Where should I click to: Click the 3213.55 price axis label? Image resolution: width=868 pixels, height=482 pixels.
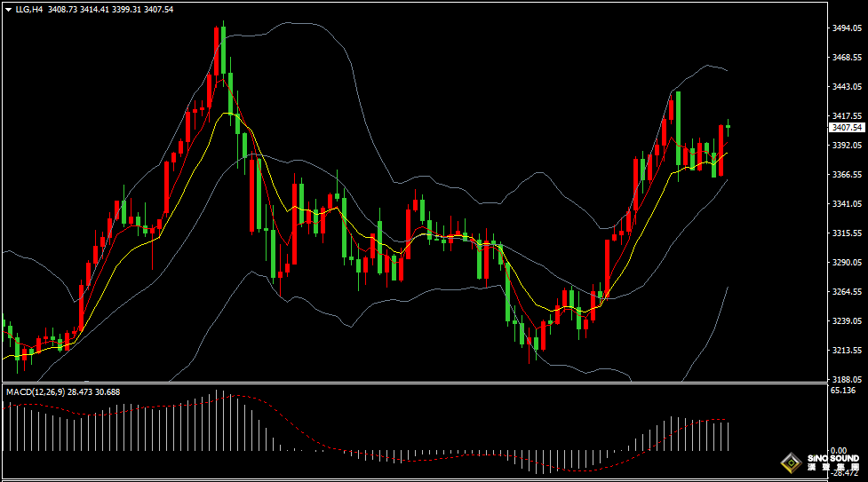point(847,350)
